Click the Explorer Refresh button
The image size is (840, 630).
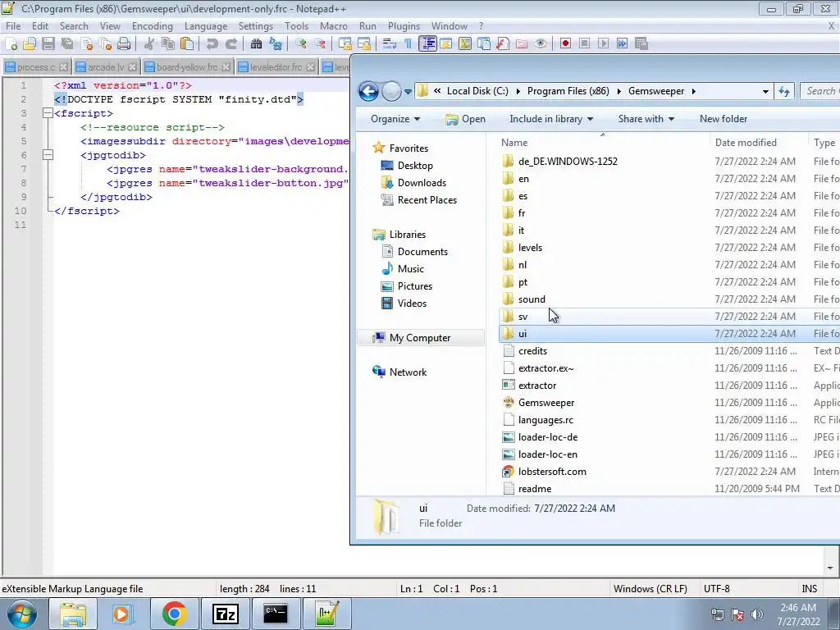[784, 92]
